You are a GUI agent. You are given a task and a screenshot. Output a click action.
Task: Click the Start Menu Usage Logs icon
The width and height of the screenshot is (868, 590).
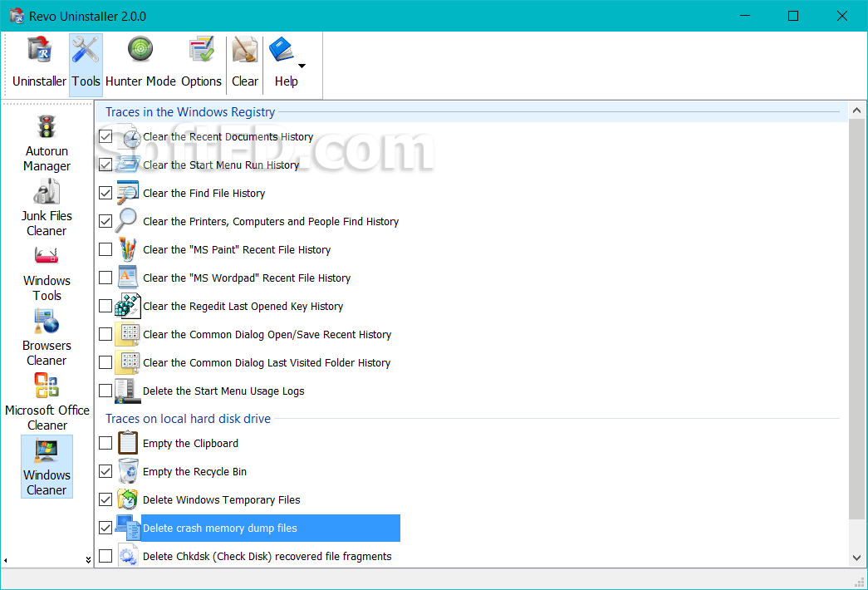click(x=128, y=391)
